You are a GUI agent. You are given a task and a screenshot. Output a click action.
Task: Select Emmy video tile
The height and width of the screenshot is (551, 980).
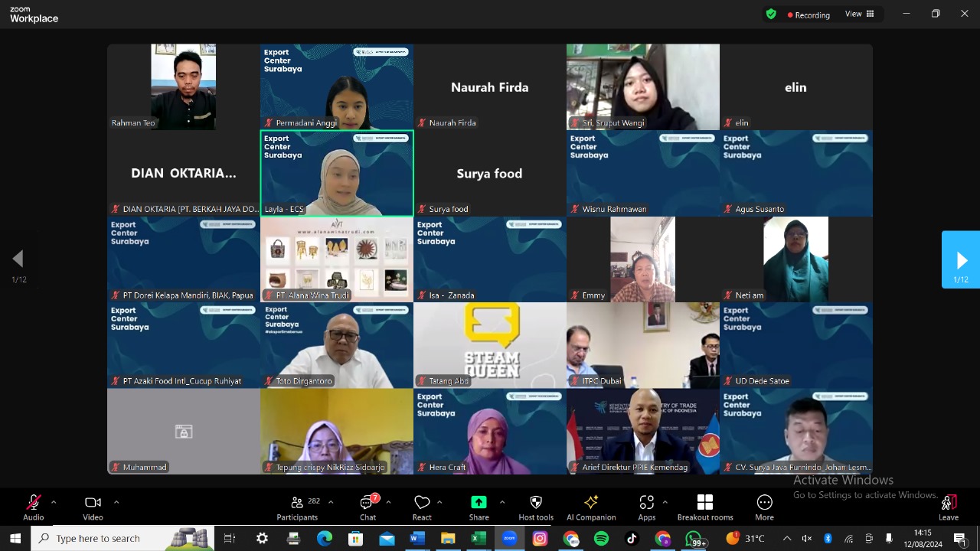(x=643, y=259)
